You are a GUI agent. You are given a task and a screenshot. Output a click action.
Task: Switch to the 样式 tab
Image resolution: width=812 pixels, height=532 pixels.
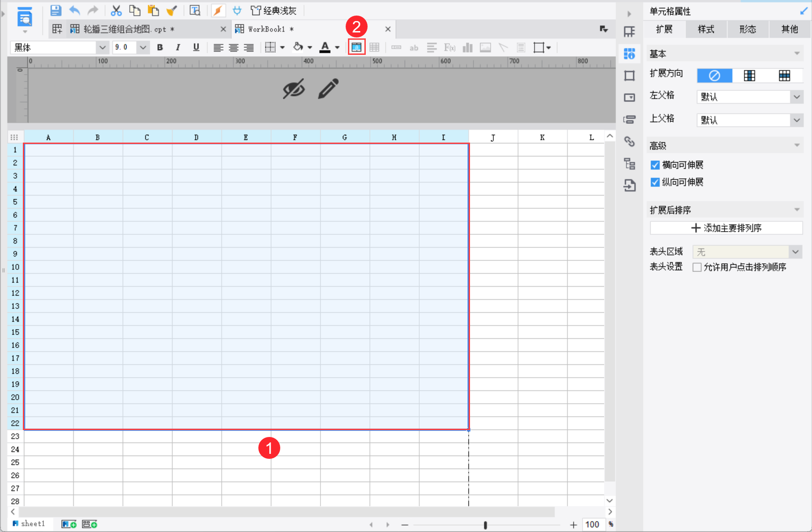705,29
